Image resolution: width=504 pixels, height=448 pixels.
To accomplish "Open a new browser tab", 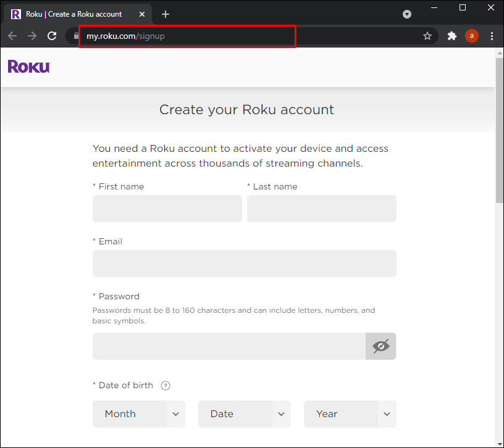I will [166, 14].
